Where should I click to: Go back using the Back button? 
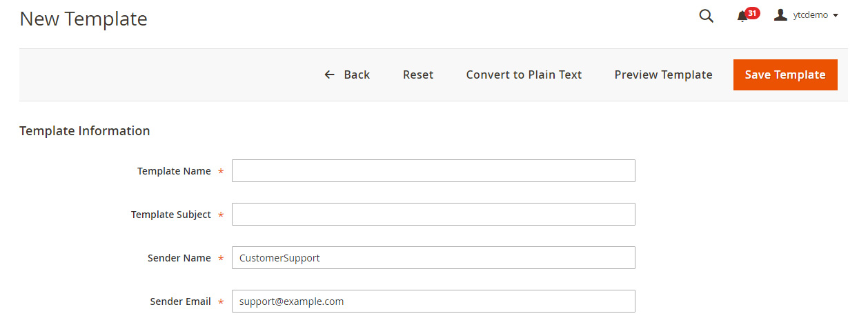pos(347,75)
